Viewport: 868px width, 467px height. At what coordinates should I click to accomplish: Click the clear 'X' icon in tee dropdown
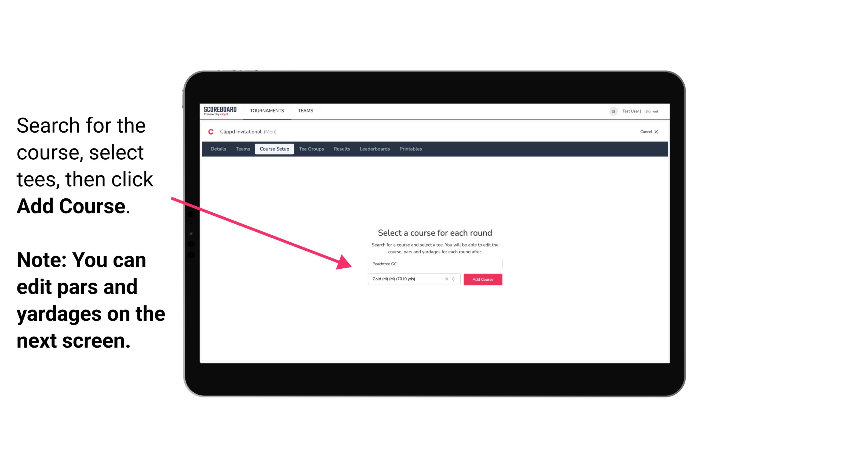click(446, 279)
